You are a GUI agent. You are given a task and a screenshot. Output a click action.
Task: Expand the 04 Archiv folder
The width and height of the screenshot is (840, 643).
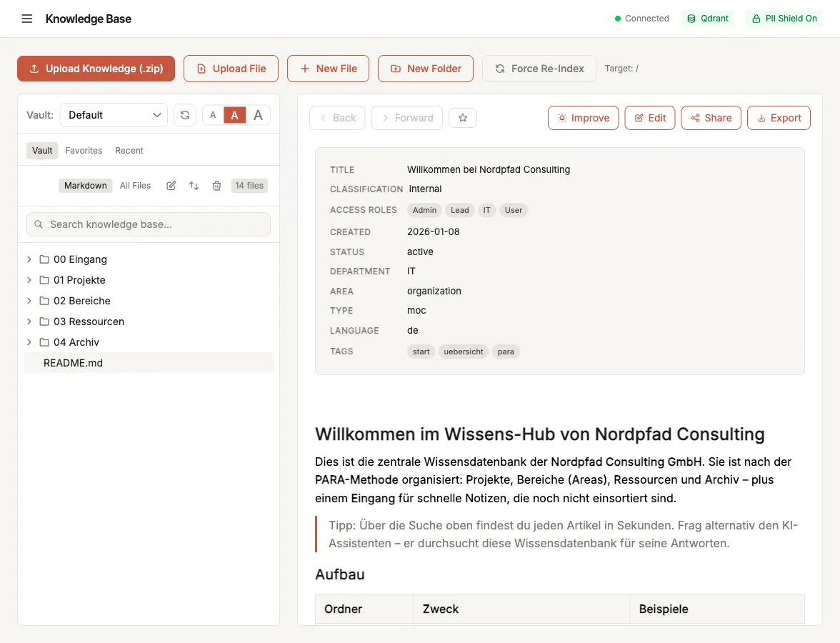29,342
